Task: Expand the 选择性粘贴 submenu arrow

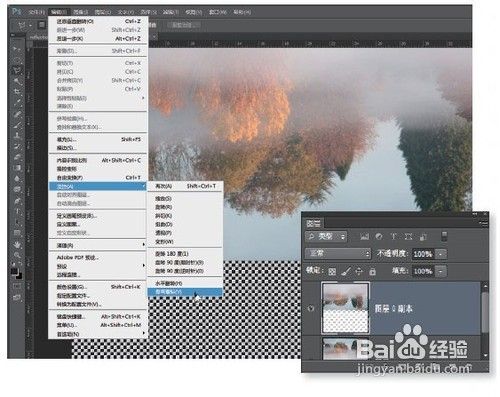Action: point(144,98)
